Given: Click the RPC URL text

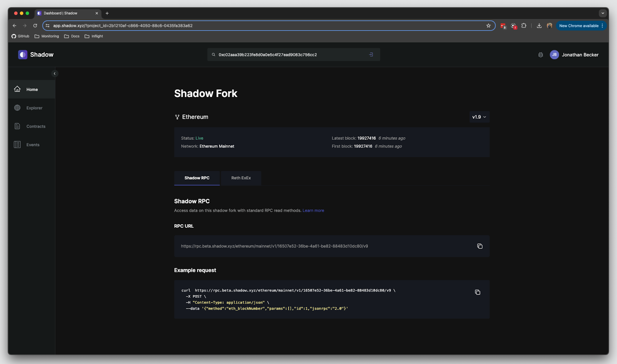Looking at the screenshot, I should tap(274, 246).
